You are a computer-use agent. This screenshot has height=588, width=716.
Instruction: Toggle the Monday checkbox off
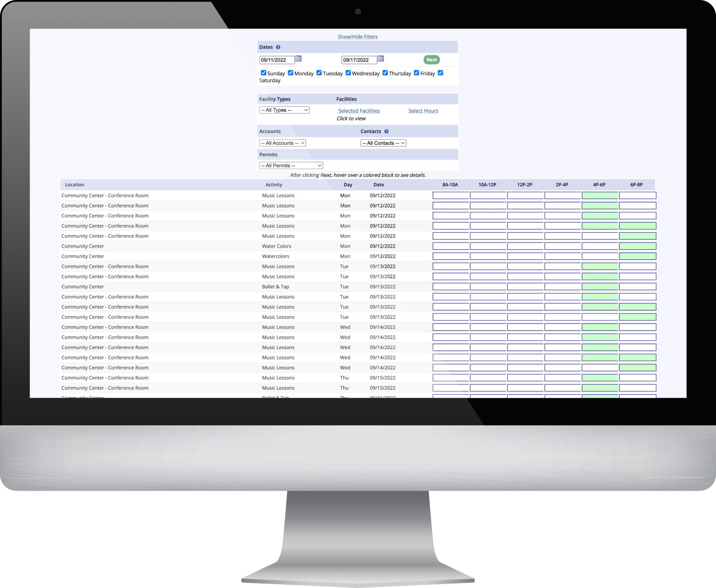point(291,73)
